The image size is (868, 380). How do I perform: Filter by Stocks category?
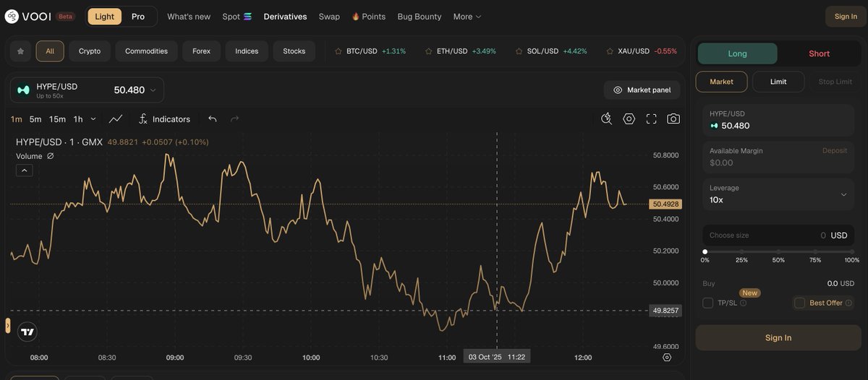294,51
